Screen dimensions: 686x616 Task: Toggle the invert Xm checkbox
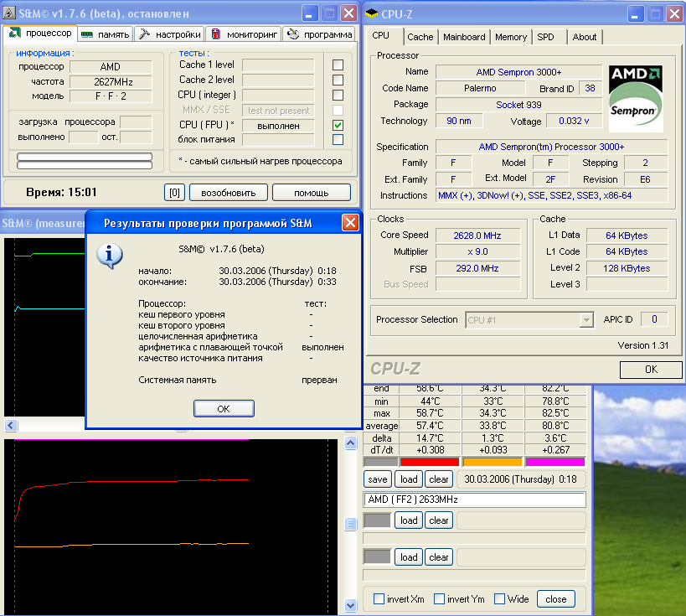tap(379, 599)
